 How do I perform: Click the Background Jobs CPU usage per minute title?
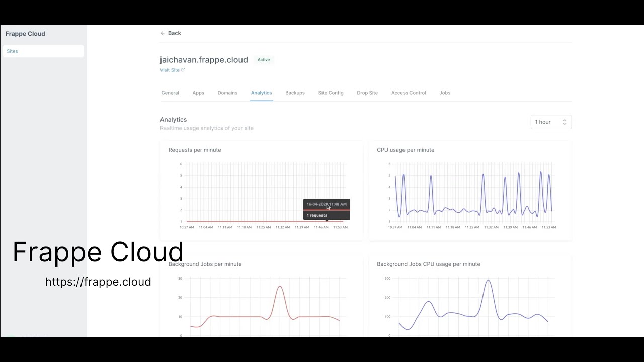429,264
